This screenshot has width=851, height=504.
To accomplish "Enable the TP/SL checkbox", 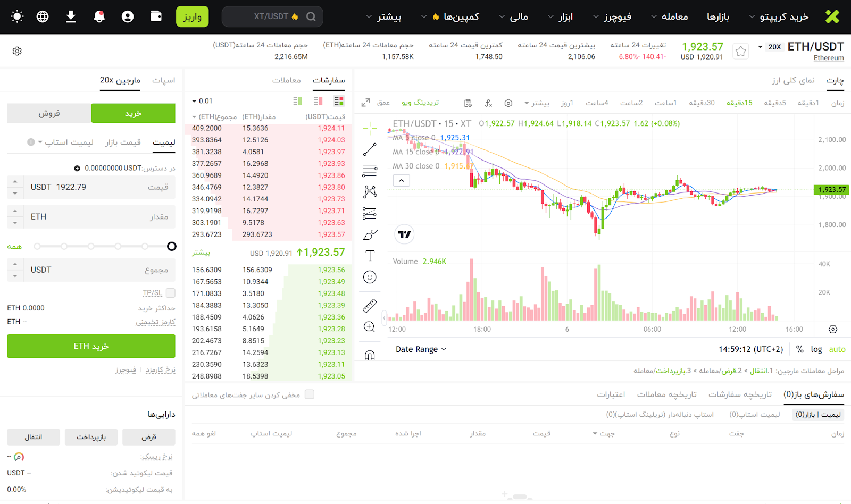I will coord(171,293).
